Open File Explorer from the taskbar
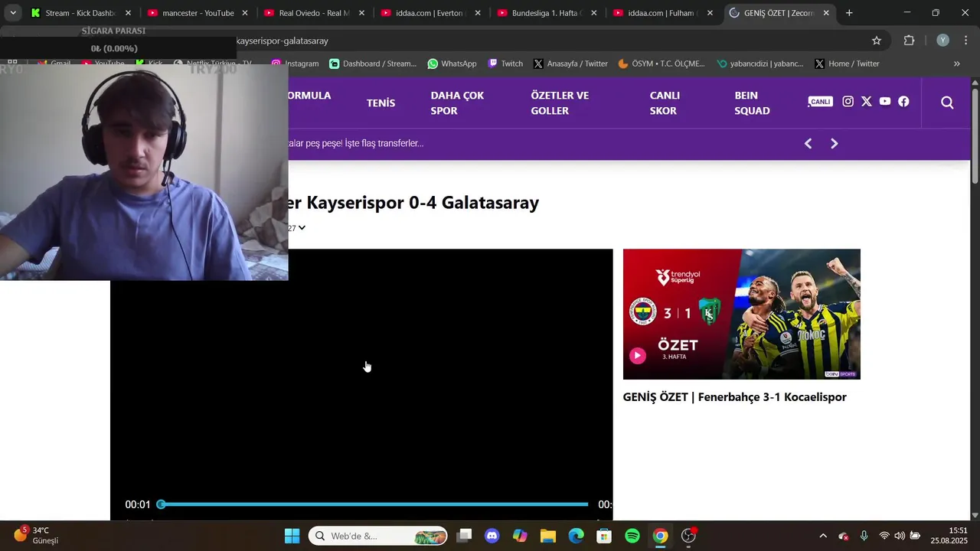Viewport: 980px width, 551px height. click(x=547, y=536)
